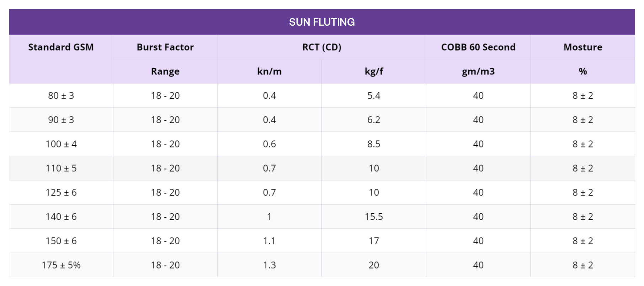Select the 5.4 kg/f value cell
Image resolution: width=644 pixels, height=286 pixels.
pyautogui.click(x=374, y=96)
